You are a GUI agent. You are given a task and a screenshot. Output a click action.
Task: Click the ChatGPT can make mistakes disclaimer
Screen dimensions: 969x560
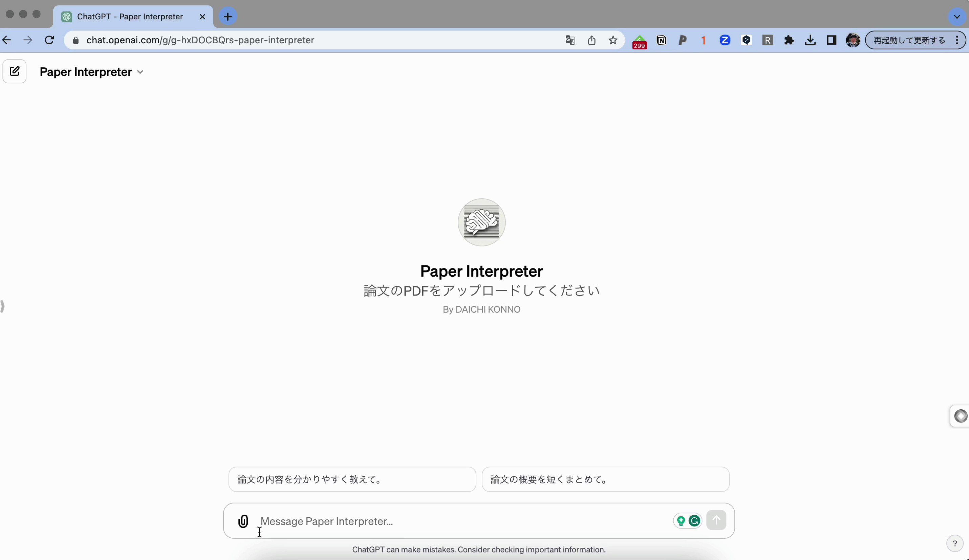pyautogui.click(x=479, y=550)
